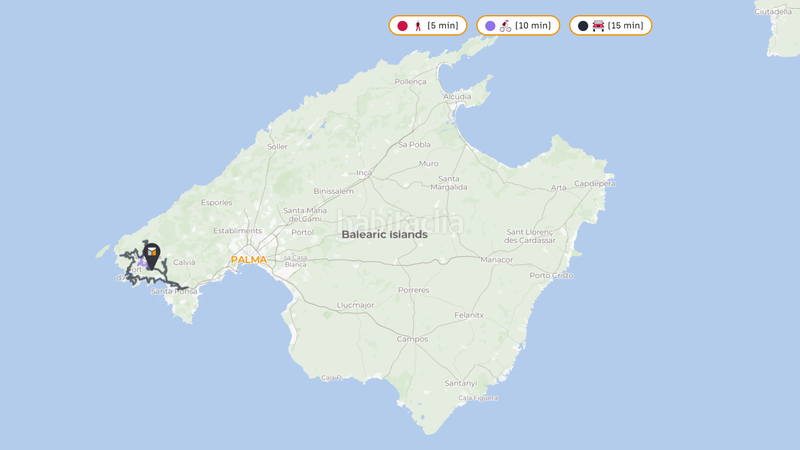Click the dark navy dot for driving
Image resolution: width=800 pixels, height=450 pixels.
point(583,26)
